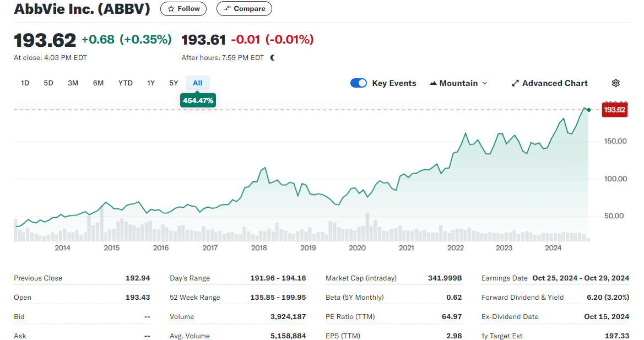
Task: Toggle the Key Events switch
Action: [x=359, y=83]
